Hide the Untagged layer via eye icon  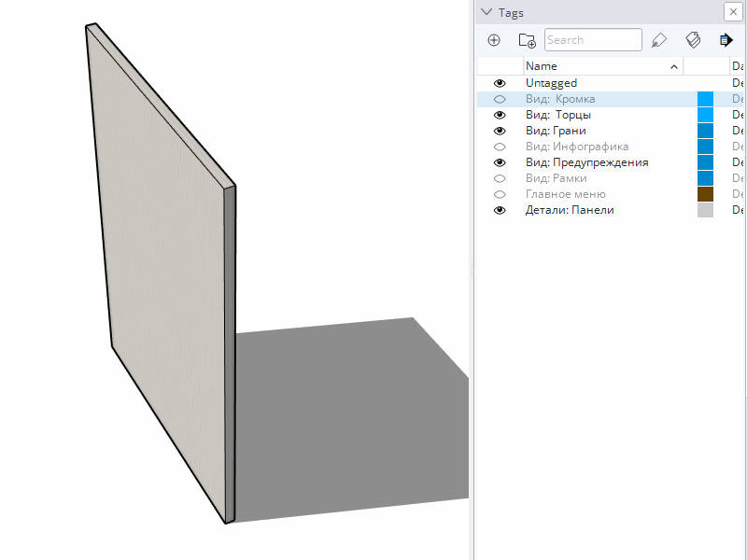pos(500,83)
